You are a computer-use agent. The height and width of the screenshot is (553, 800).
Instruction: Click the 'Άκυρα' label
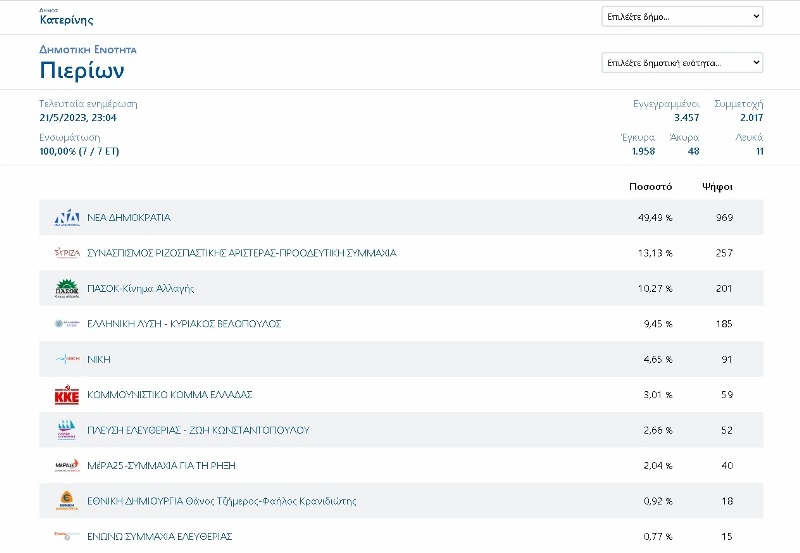click(x=684, y=138)
